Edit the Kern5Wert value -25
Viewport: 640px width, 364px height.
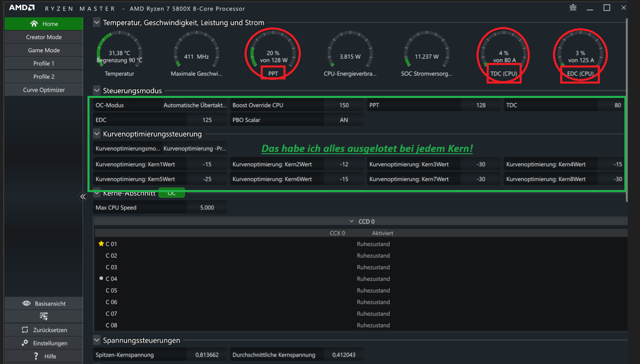[x=207, y=179]
